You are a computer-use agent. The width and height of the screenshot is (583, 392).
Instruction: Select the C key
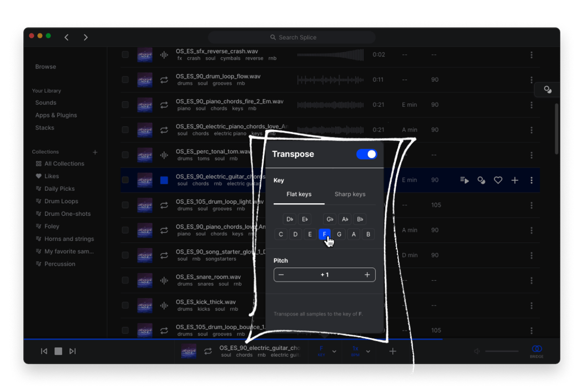pos(281,234)
